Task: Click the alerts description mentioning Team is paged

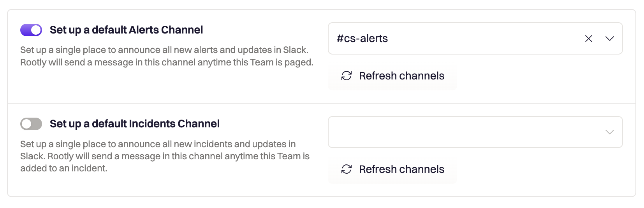Action: pos(167,56)
